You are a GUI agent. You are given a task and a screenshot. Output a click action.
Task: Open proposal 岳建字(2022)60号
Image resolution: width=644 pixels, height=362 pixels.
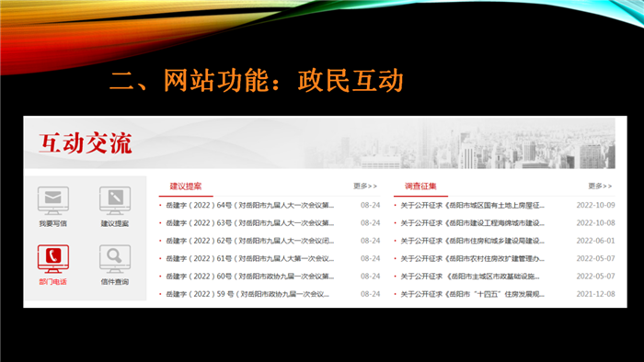[x=249, y=277]
